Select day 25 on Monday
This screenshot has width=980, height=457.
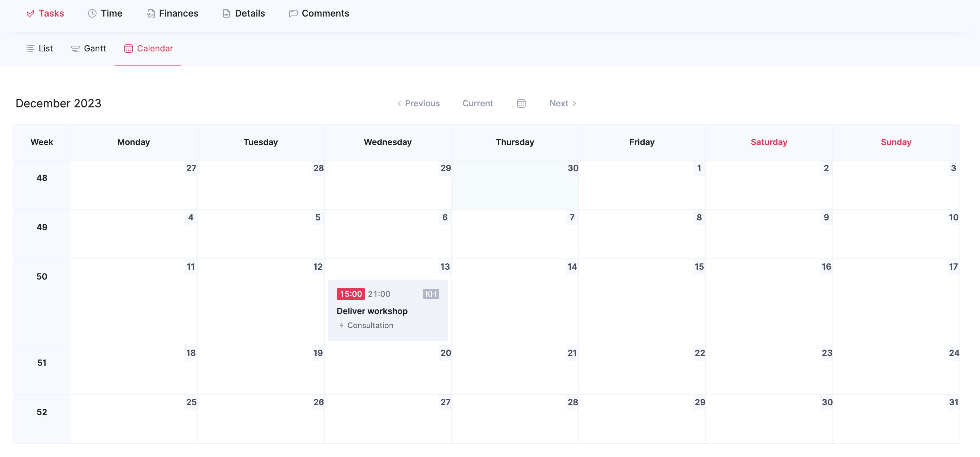coord(134,419)
